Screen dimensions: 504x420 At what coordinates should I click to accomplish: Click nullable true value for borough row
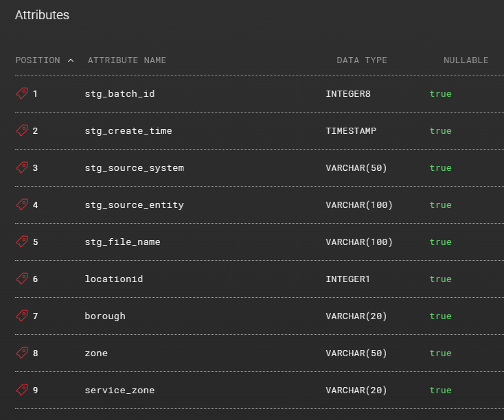440,316
